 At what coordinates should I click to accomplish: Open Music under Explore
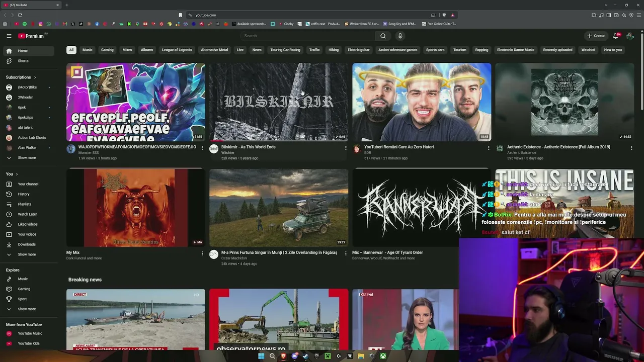coord(28,279)
